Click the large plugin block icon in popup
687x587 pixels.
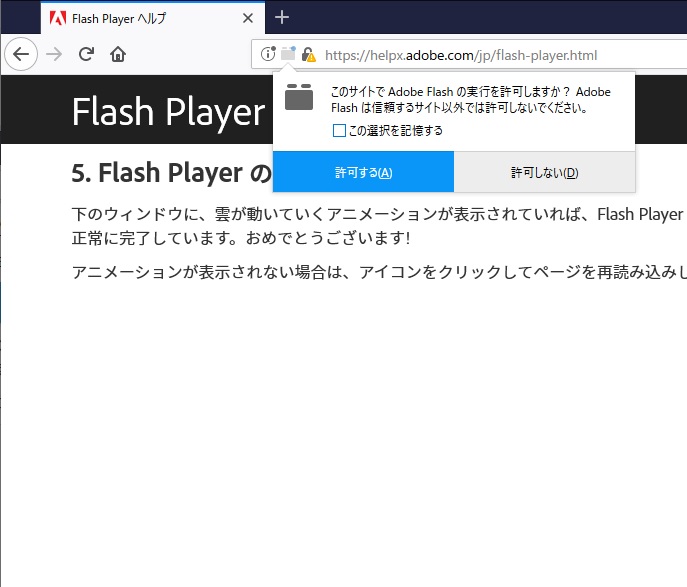pyautogui.click(x=299, y=98)
